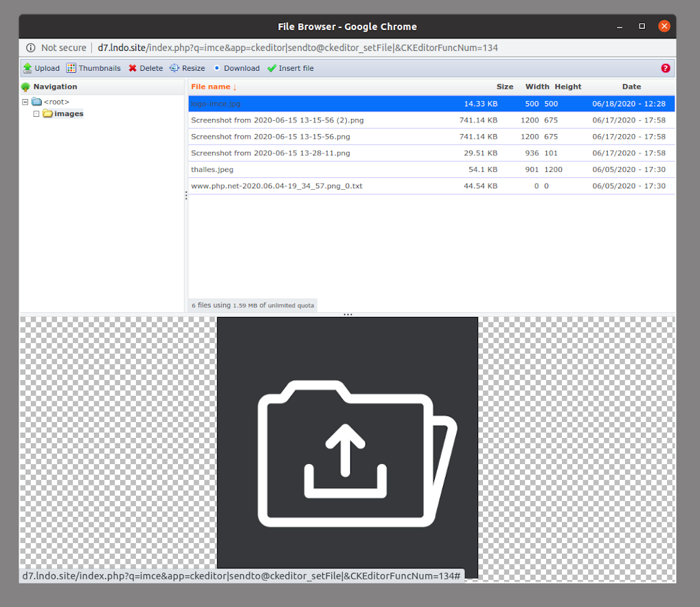Image resolution: width=700 pixels, height=607 pixels.
Task: Click the site info icon beside Not secure
Action: pyautogui.click(x=30, y=48)
